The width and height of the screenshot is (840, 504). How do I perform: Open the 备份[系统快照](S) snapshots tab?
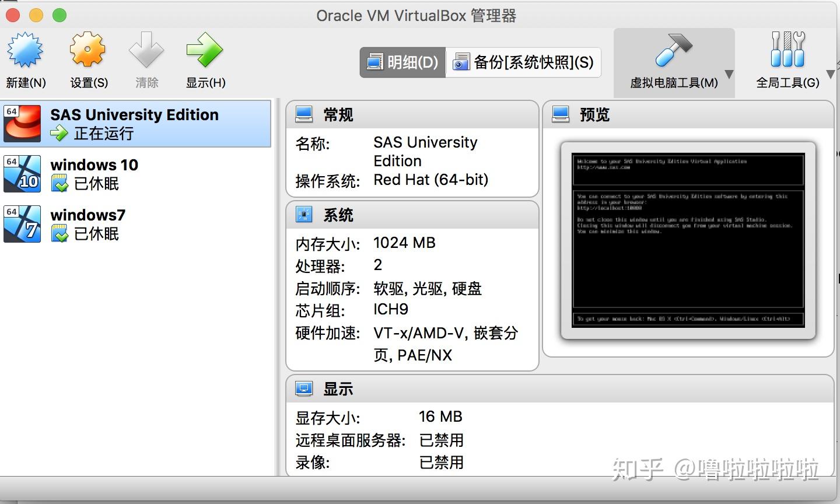click(x=523, y=62)
